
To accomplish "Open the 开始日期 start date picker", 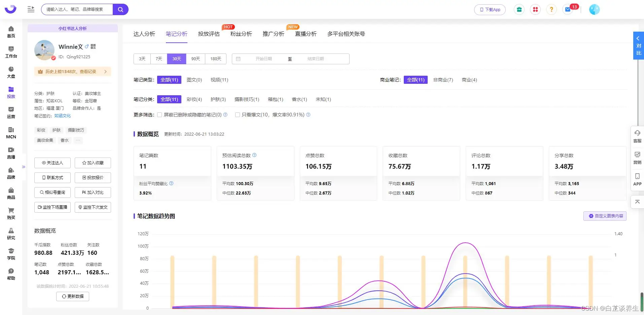I will pyautogui.click(x=263, y=59).
